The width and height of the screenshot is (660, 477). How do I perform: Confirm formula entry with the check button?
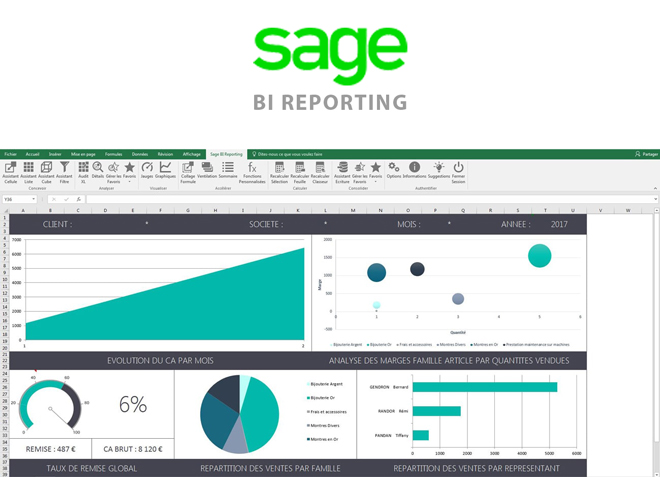pos(66,199)
